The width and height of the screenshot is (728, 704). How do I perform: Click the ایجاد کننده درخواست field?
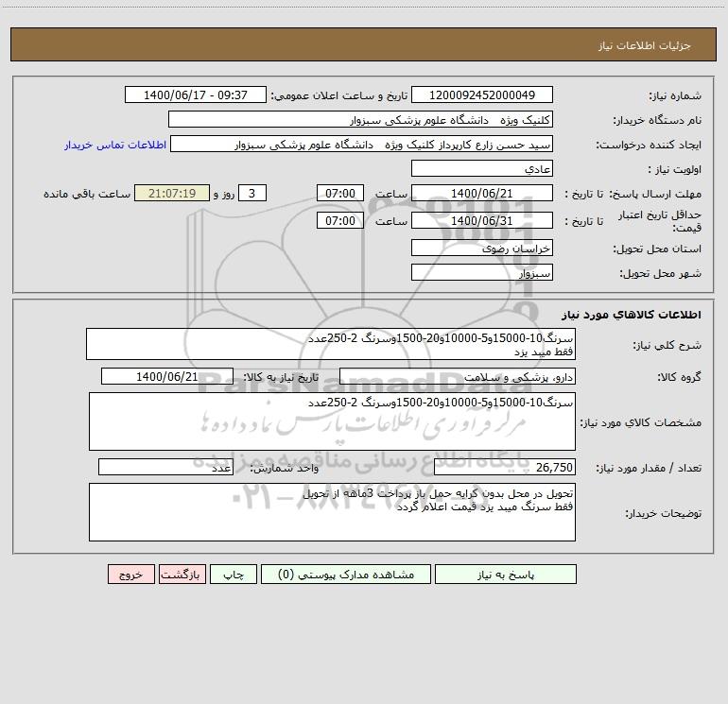pyautogui.click(x=362, y=144)
